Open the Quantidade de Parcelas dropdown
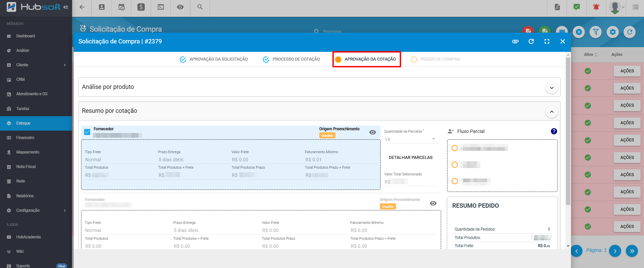The height and width of the screenshot is (268, 644). 410,139
